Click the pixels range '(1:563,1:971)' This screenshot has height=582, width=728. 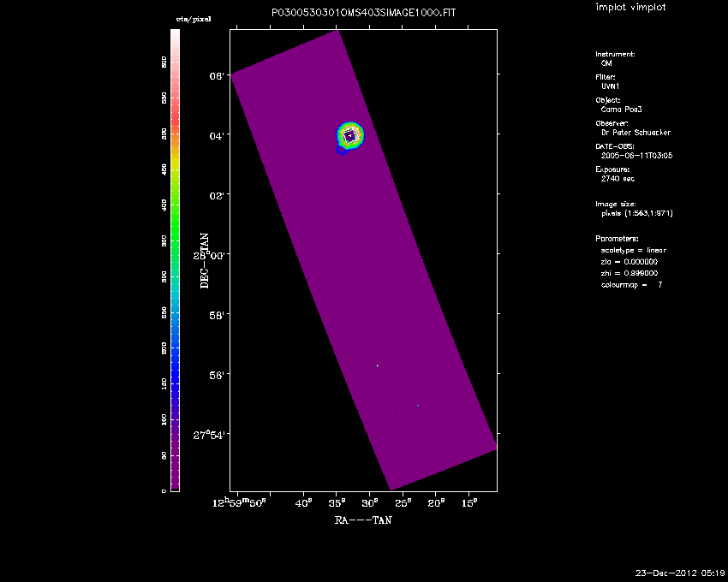click(648, 213)
